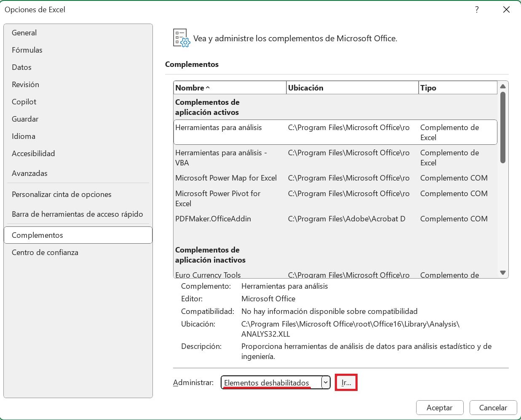This screenshot has width=521, height=420.
Task: Go to the Avanzadas settings category
Action: 29,173
